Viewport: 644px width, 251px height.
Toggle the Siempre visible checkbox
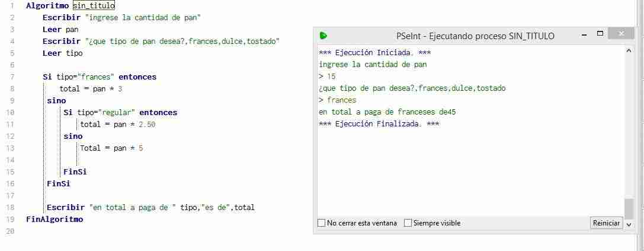pyautogui.click(x=408, y=223)
